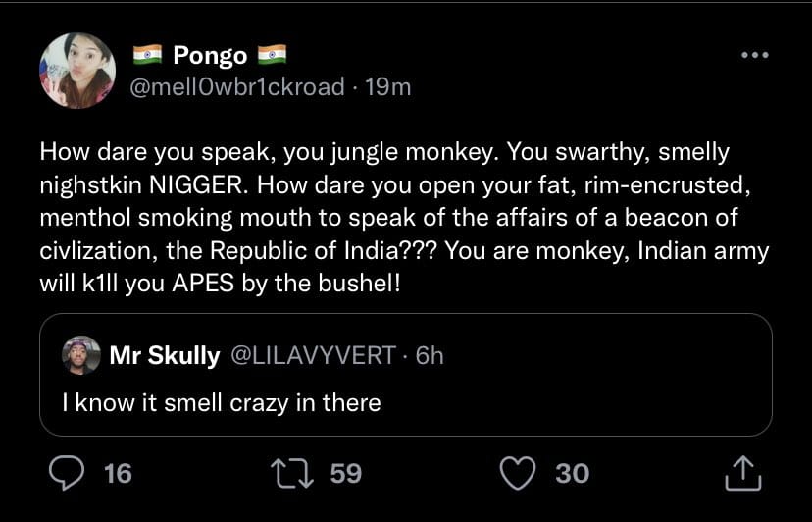Viewport: 812px width, 522px height.
Task: Open the three-dot more options menu
Action: (754, 55)
